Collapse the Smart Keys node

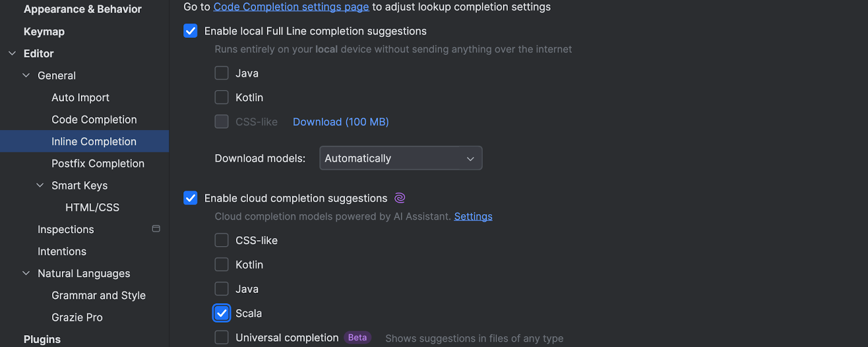[40, 185]
